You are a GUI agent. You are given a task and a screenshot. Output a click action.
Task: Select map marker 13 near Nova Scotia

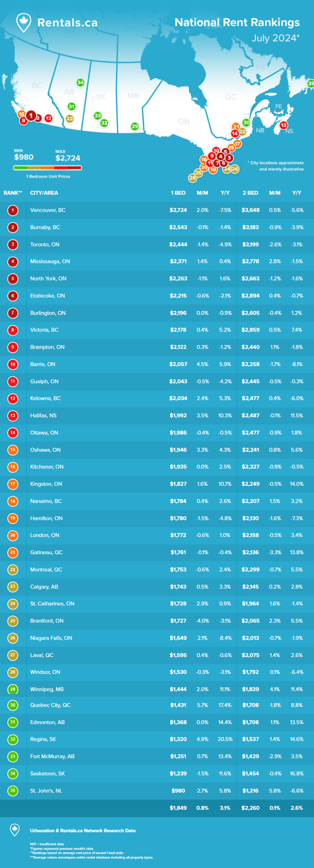point(283,125)
